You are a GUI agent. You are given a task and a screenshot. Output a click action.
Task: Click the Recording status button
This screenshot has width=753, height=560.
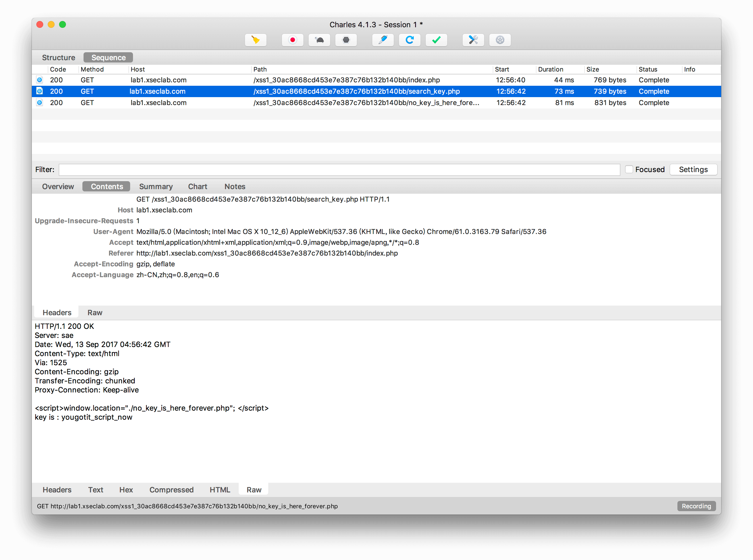696,506
